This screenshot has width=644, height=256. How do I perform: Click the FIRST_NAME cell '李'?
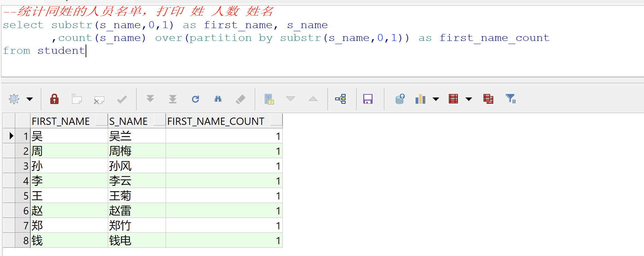(69, 181)
